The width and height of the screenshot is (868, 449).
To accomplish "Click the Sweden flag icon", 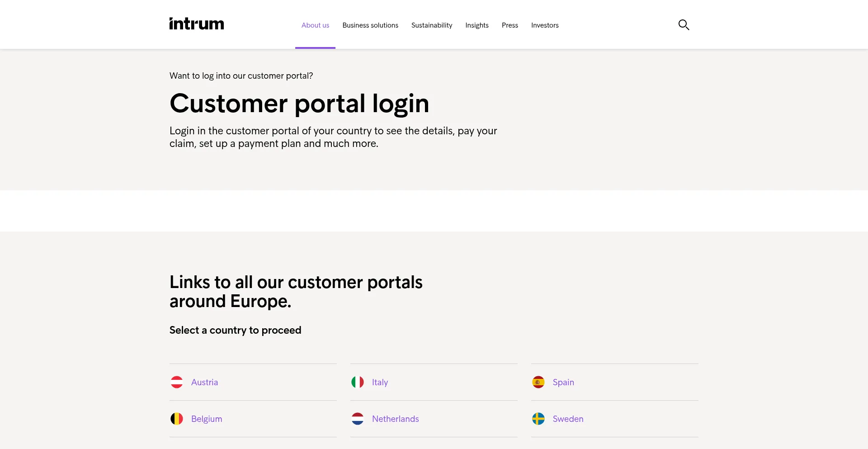I will click(x=538, y=419).
